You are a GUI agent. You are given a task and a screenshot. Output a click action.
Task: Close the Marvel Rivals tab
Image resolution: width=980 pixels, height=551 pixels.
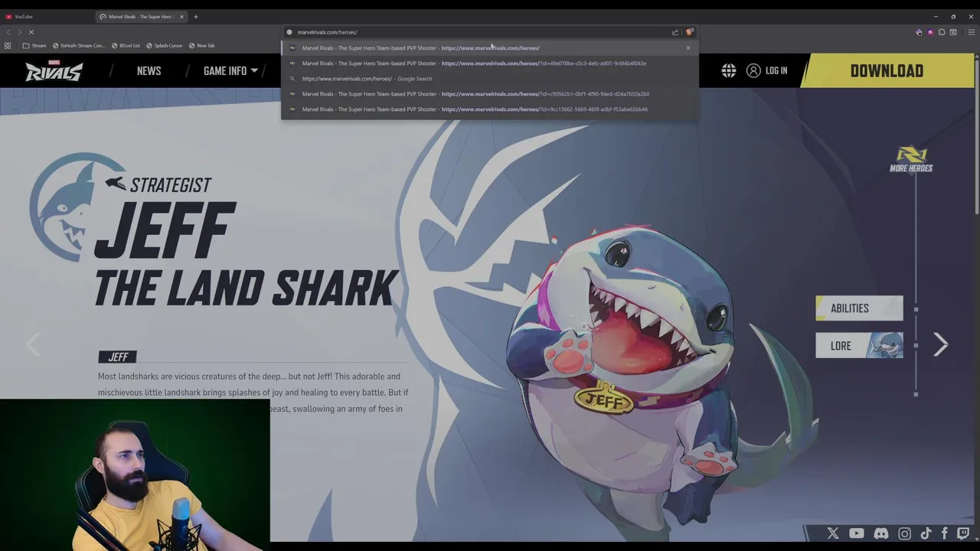coord(181,16)
